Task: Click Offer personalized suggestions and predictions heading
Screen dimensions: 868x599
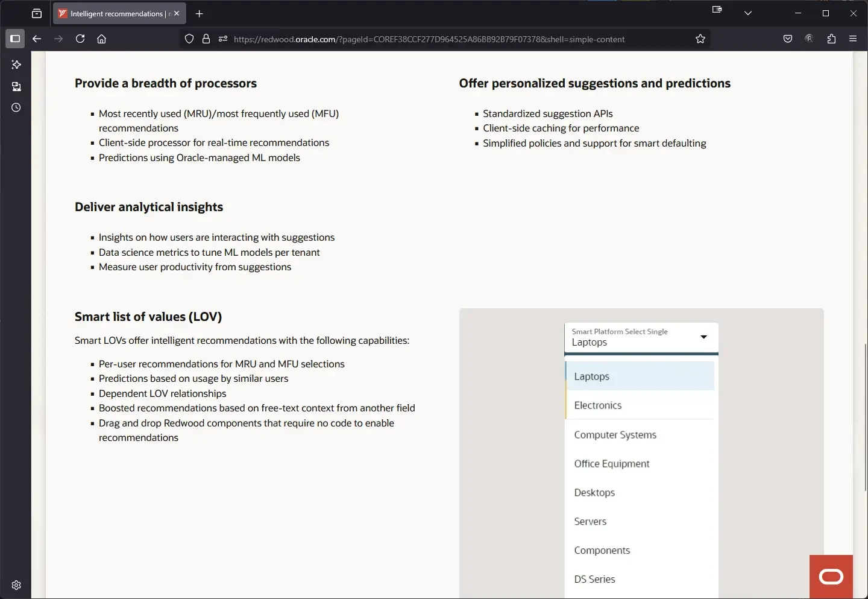Action: click(595, 83)
